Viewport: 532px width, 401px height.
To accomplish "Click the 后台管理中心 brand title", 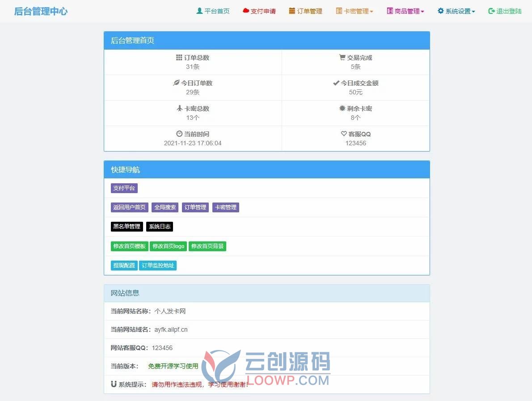I will pyautogui.click(x=41, y=11).
